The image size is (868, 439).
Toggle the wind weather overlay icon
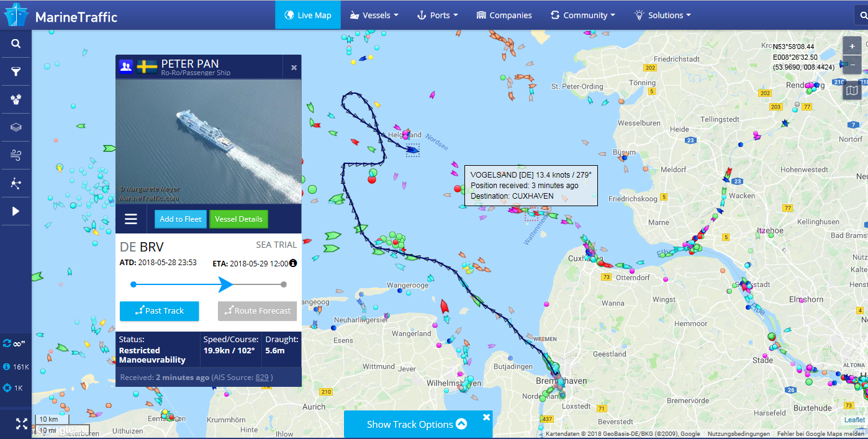click(16, 155)
